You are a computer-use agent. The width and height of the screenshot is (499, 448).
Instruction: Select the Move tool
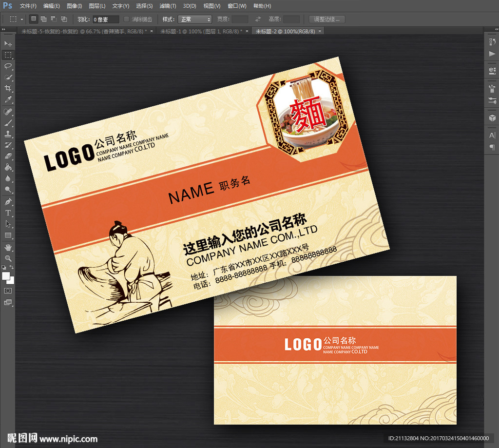[x=8, y=43]
